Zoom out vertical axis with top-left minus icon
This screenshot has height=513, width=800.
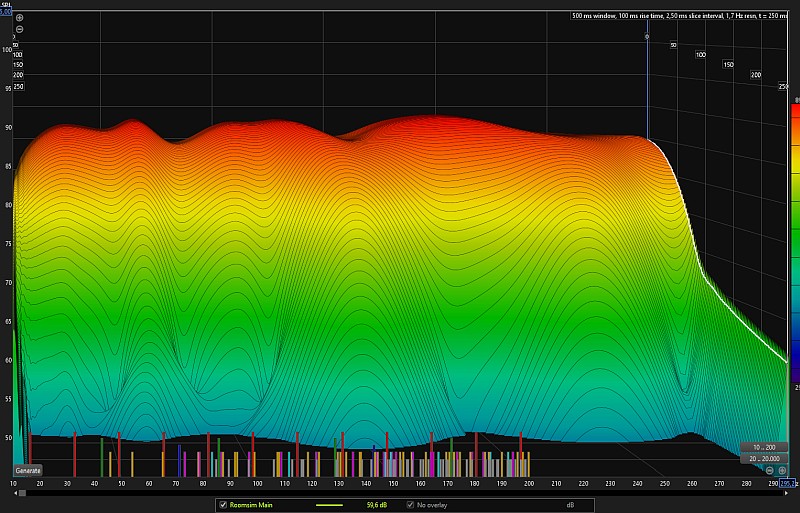pyautogui.click(x=19, y=29)
